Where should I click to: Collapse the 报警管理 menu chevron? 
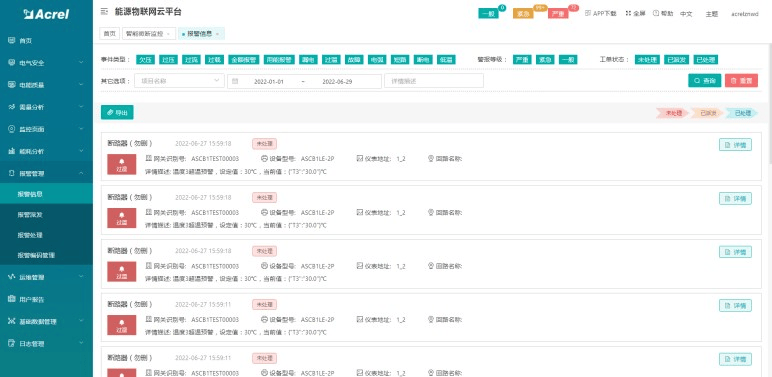coord(81,173)
